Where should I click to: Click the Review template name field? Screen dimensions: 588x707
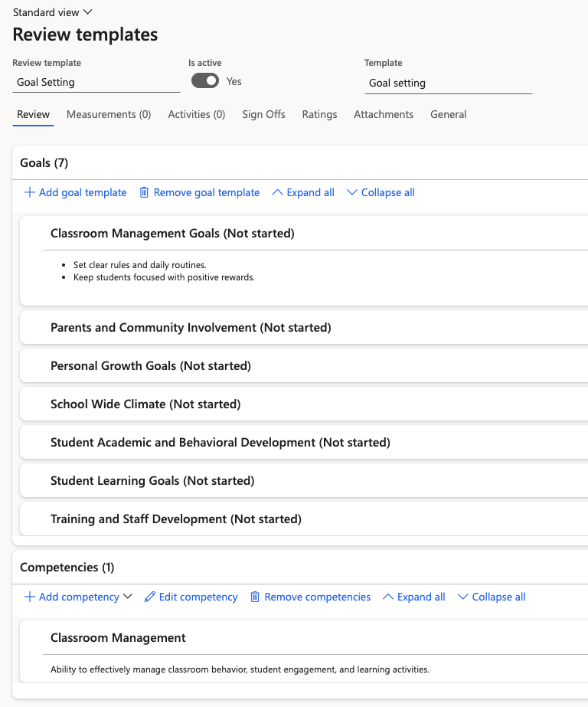pyautogui.click(x=96, y=83)
